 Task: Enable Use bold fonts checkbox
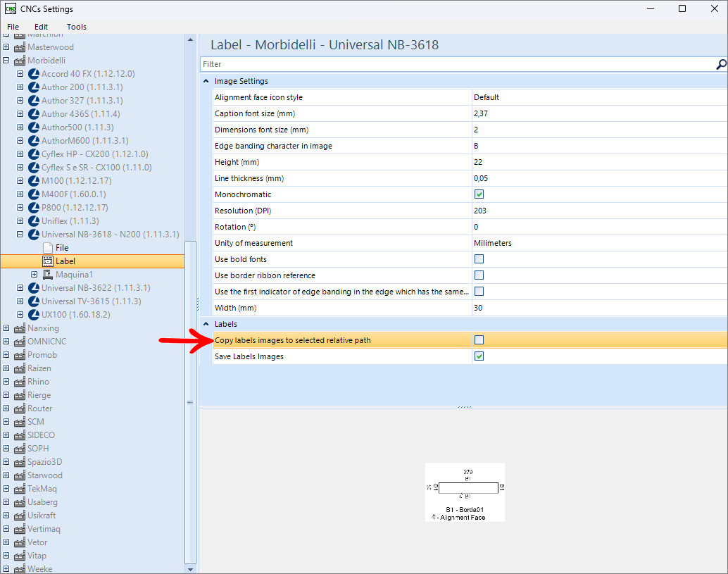coord(479,259)
